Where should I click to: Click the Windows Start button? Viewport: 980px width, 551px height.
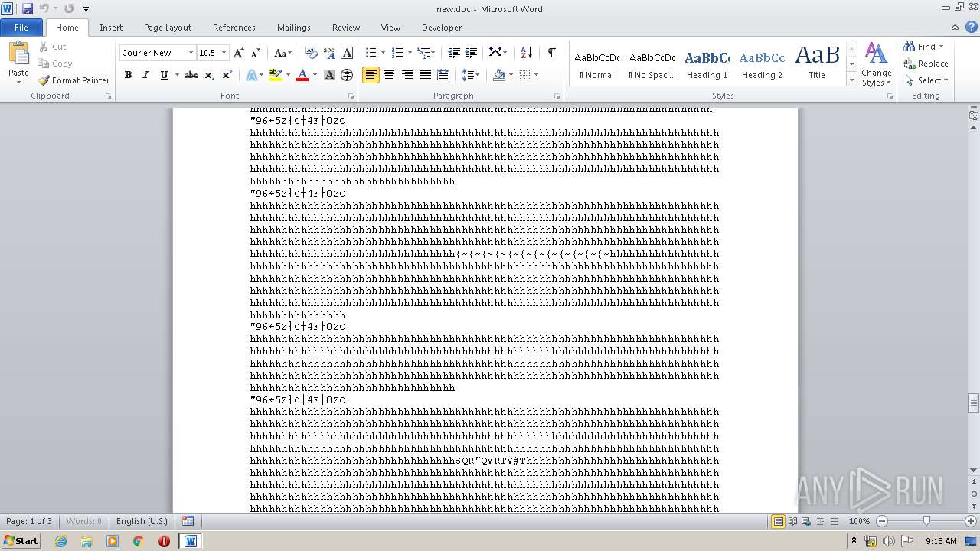[21, 540]
